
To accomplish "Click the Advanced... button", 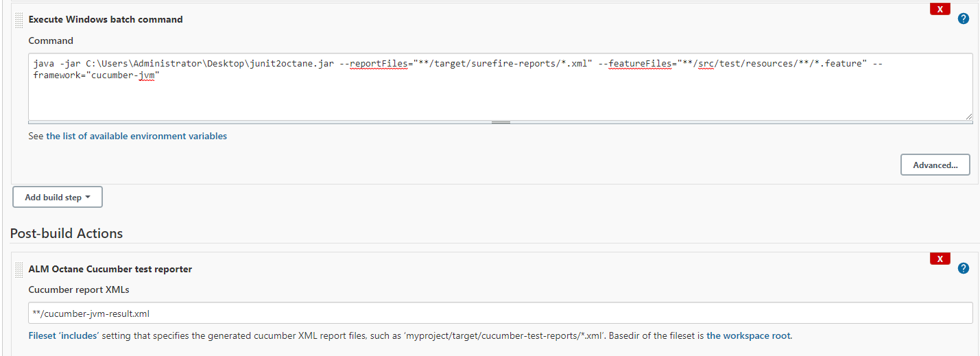I will [x=935, y=165].
